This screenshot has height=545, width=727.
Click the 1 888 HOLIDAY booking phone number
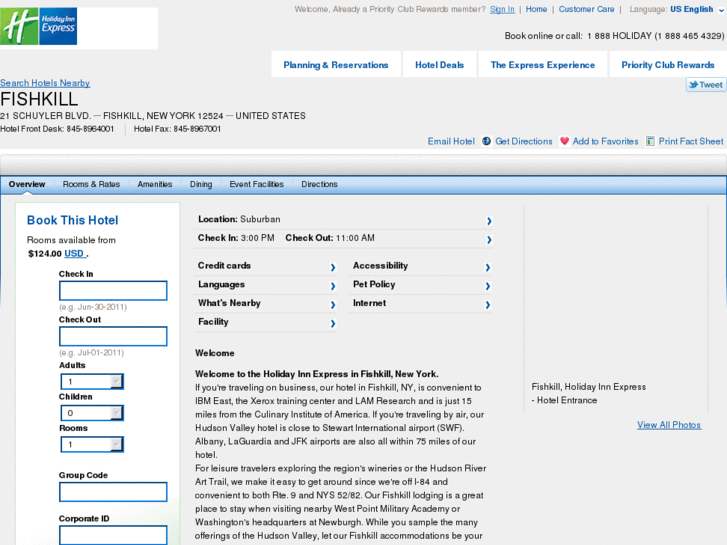[655, 36]
